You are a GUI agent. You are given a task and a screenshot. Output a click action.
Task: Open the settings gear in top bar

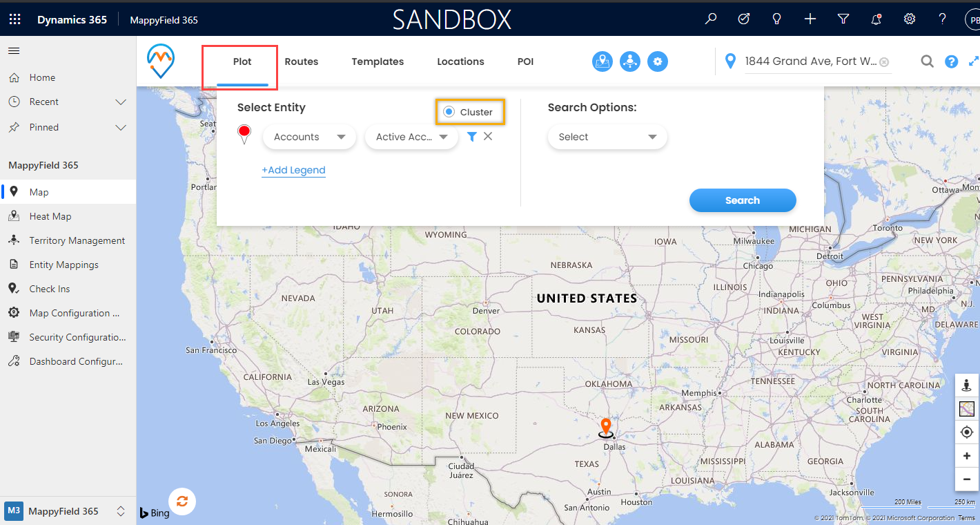point(910,19)
